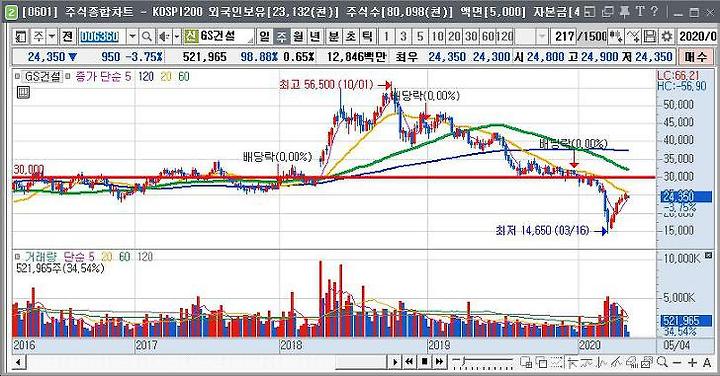The height and width of the screenshot is (376, 720).
Task: Click the chart compare arrows icon
Action: [x=615, y=36]
